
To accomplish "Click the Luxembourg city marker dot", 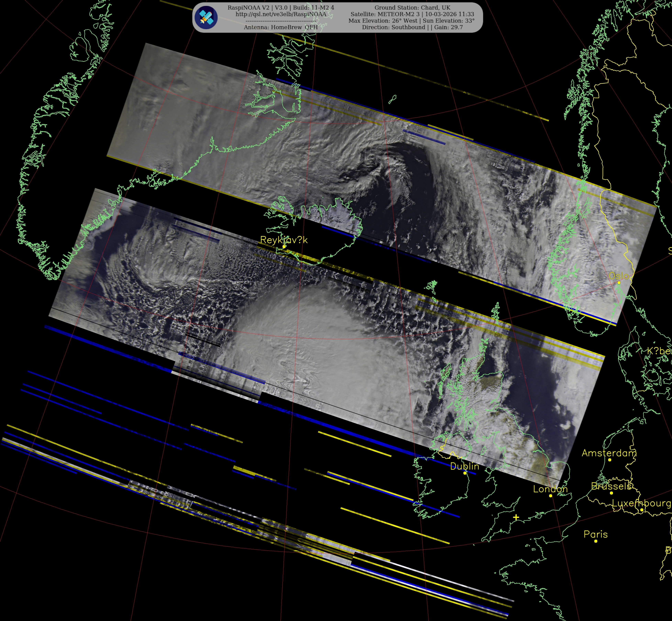I will point(641,510).
